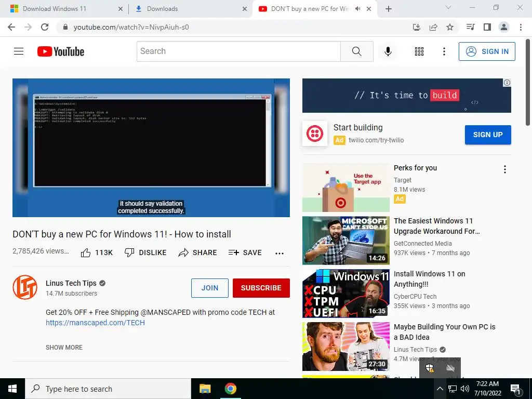
Task: Reload the current page
Action: pos(45,27)
